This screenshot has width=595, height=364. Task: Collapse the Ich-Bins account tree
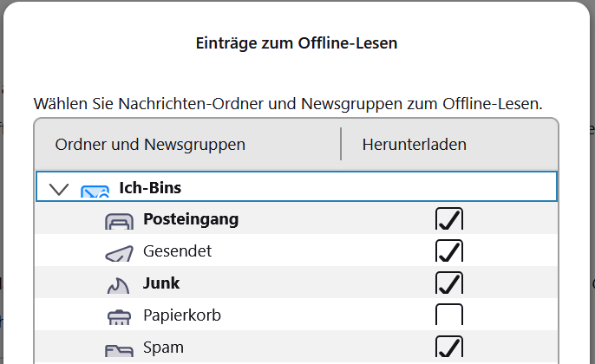(59, 189)
